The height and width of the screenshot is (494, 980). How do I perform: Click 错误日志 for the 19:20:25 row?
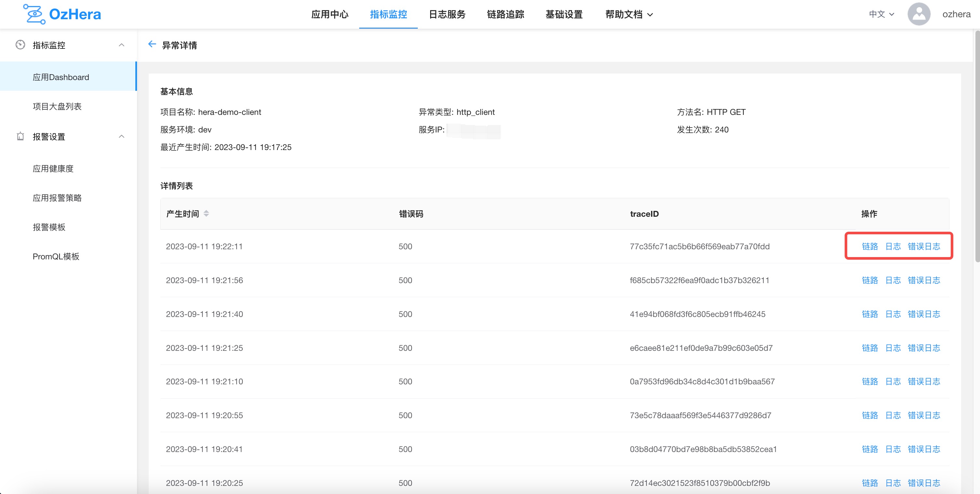tap(924, 483)
